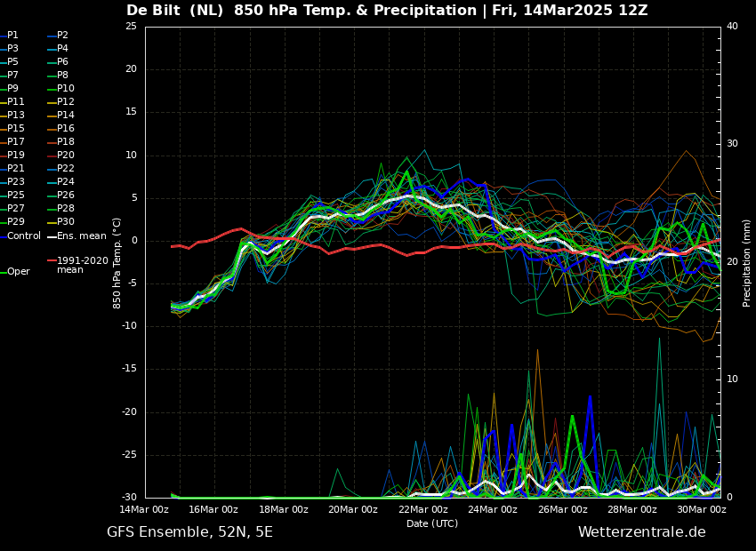756x551 pixels.
Task: Select the P19 legend entry
Action: (x=12, y=156)
